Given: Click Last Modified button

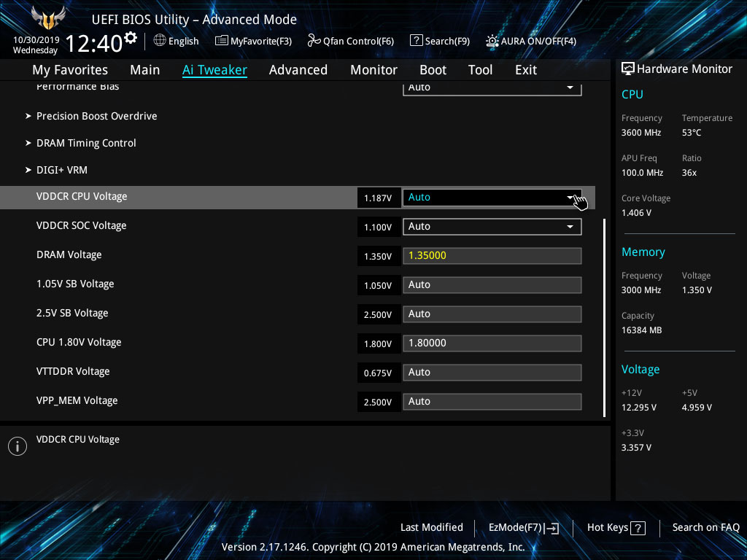Looking at the screenshot, I should coord(432,528).
